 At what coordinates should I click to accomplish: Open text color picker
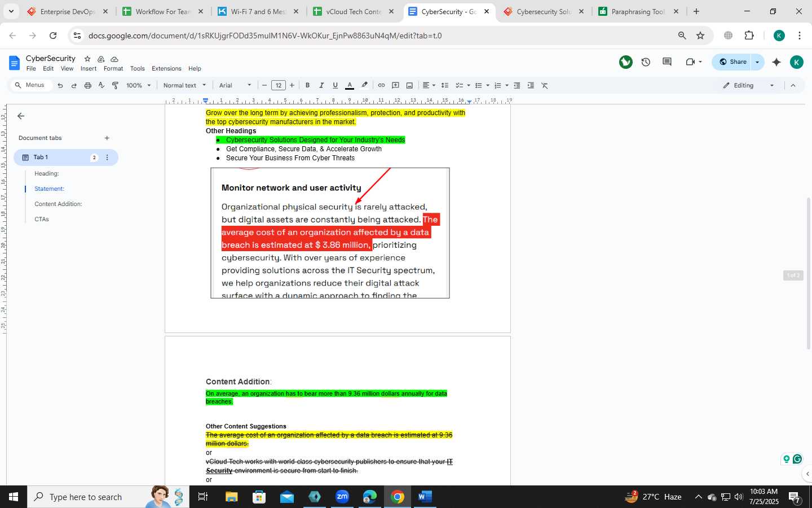(350, 85)
